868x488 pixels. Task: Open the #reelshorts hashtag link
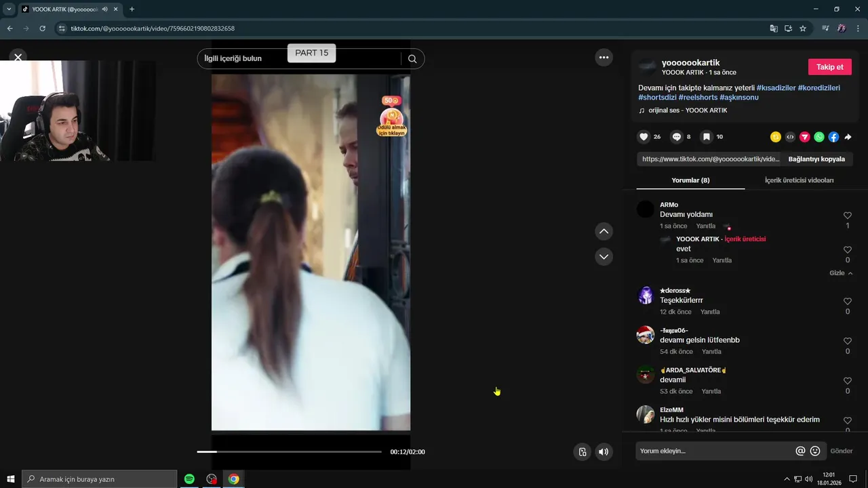point(698,98)
